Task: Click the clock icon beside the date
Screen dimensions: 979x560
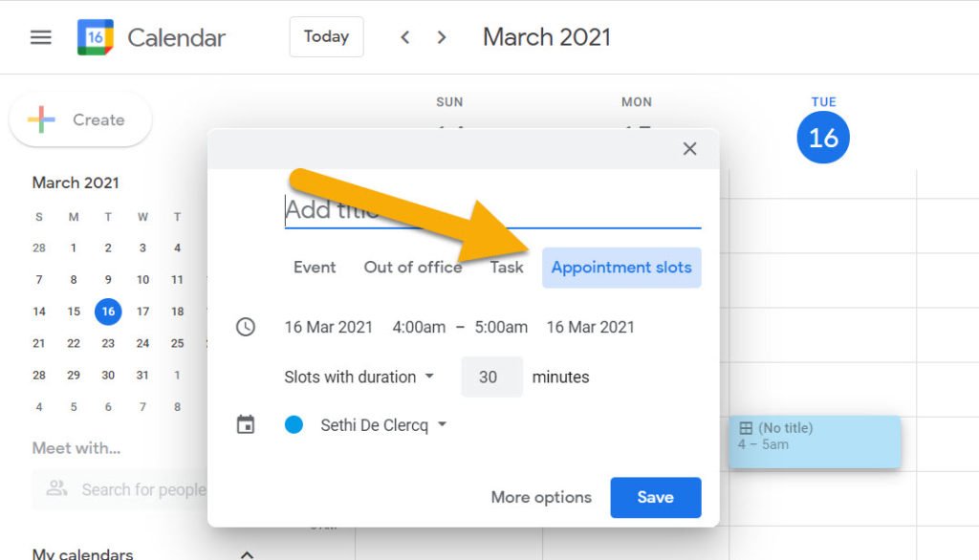Action: (246, 327)
